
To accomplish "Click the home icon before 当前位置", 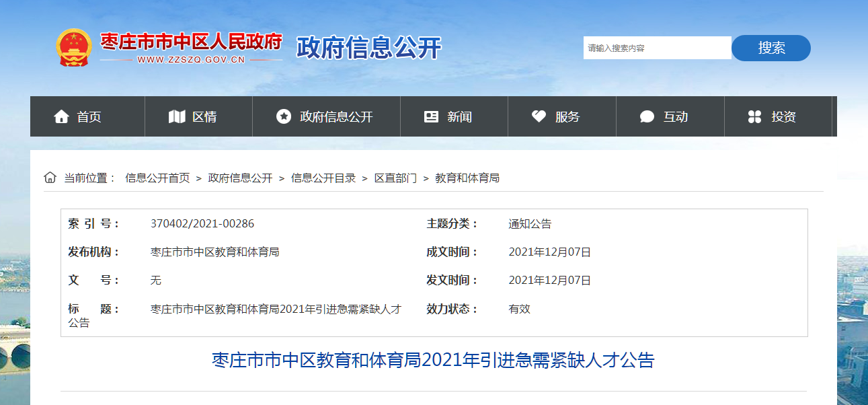I will [50, 178].
